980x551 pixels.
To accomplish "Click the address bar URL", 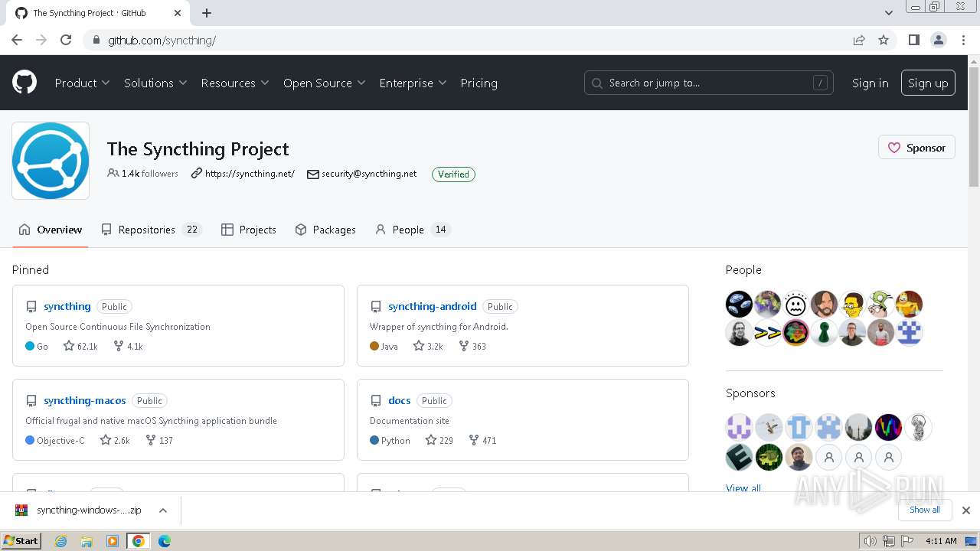I will [162, 40].
